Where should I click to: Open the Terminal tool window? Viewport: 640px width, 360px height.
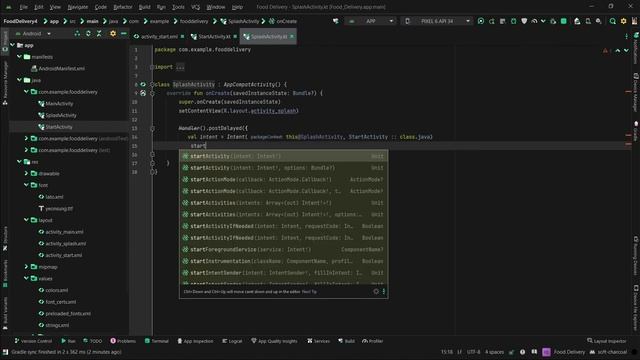[x=156, y=341]
